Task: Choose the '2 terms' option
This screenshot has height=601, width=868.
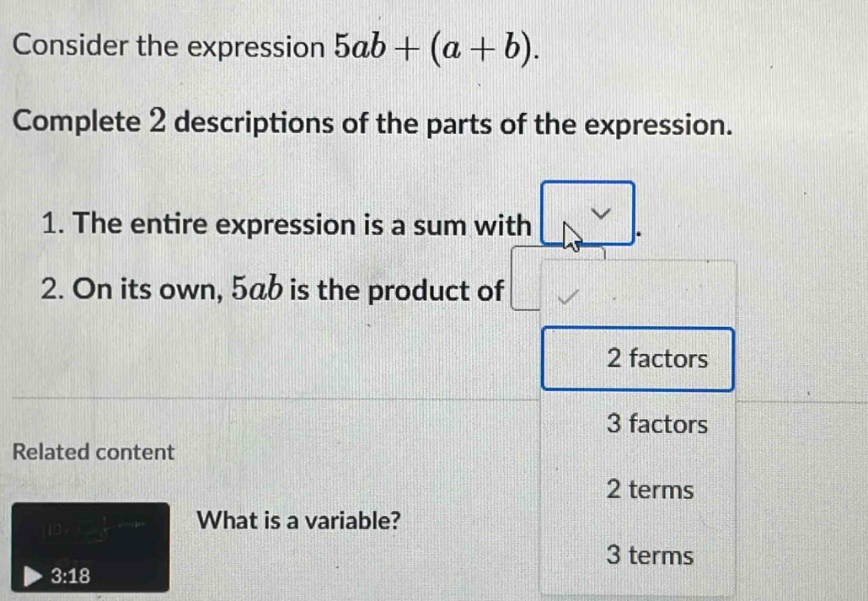Action: tap(649, 490)
